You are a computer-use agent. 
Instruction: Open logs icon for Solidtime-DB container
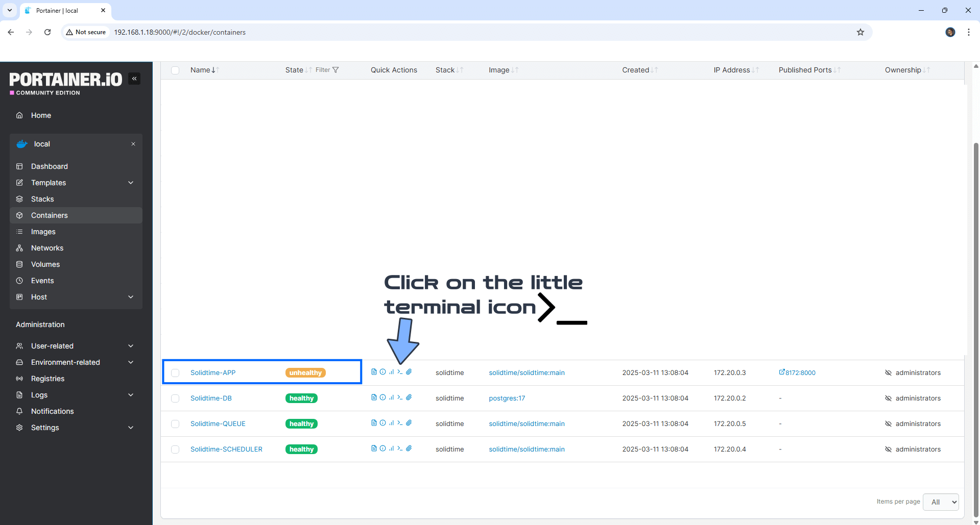374,397
